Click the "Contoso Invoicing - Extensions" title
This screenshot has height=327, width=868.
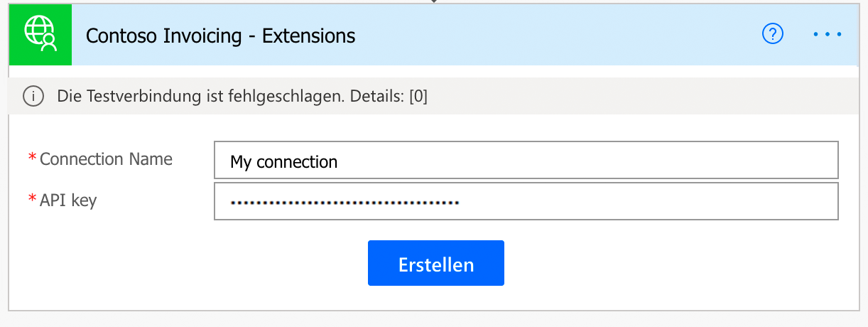[220, 35]
